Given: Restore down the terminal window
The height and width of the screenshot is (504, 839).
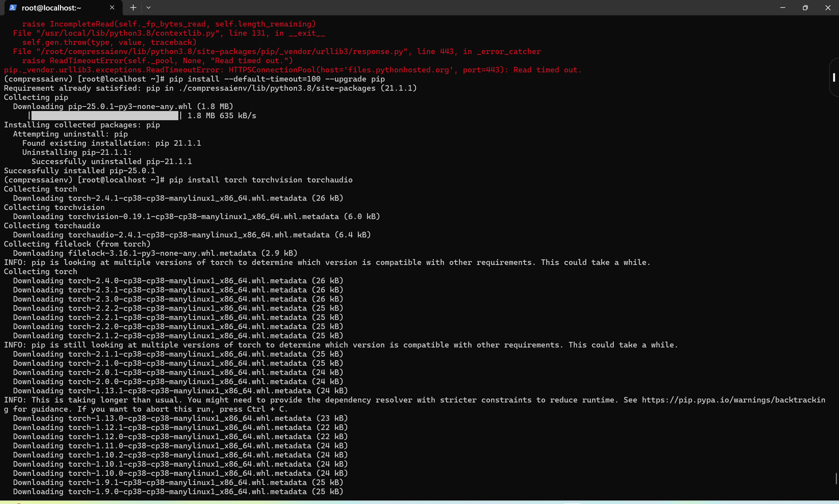Looking at the screenshot, I should click(805, 8).
